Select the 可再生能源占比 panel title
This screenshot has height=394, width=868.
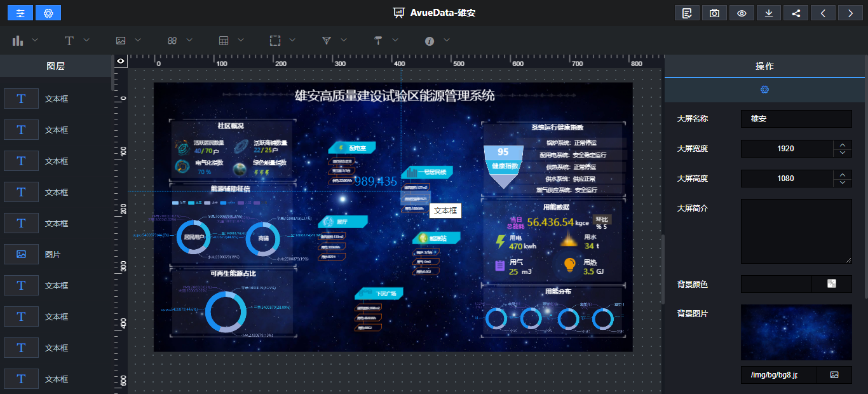pyautogui.click(x=233, y=274)
